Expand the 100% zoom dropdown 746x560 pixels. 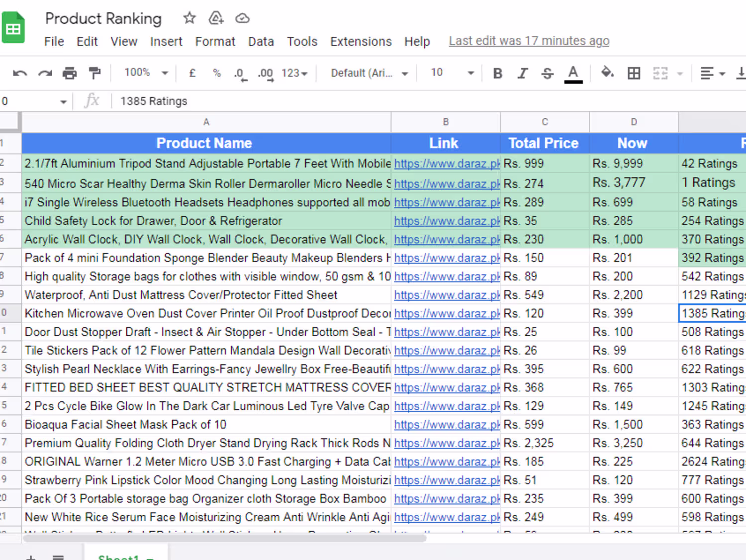point(146,73)
